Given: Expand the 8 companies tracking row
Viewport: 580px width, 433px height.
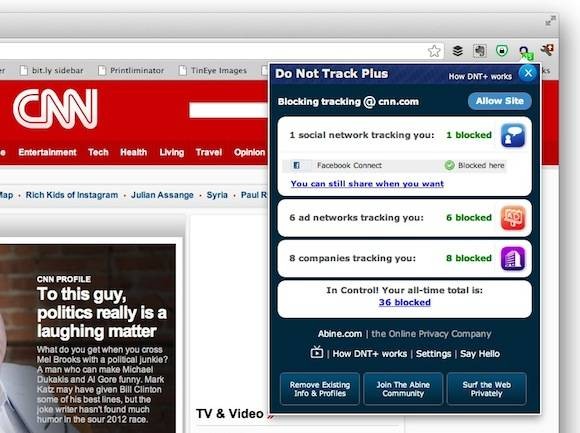Looking at the screenshot, I should [x=404, y=258].
